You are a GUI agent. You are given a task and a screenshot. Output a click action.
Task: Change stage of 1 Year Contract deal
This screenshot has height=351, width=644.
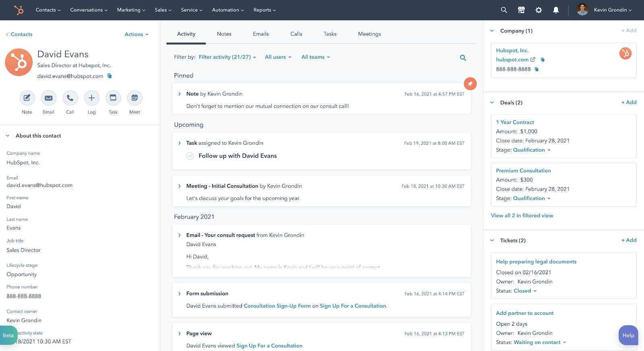(x=532, y=150)
